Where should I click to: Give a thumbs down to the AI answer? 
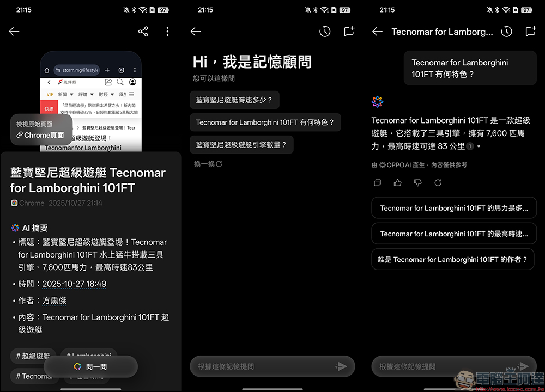(x=417, y=182)
